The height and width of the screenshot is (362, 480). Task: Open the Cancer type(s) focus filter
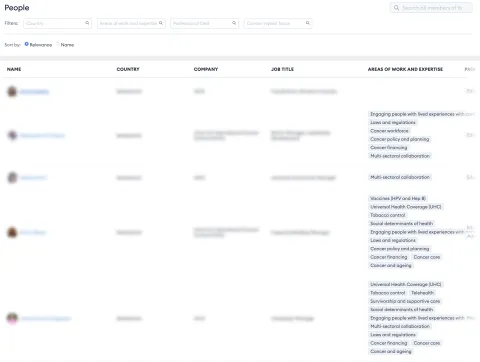click(278, 23)
